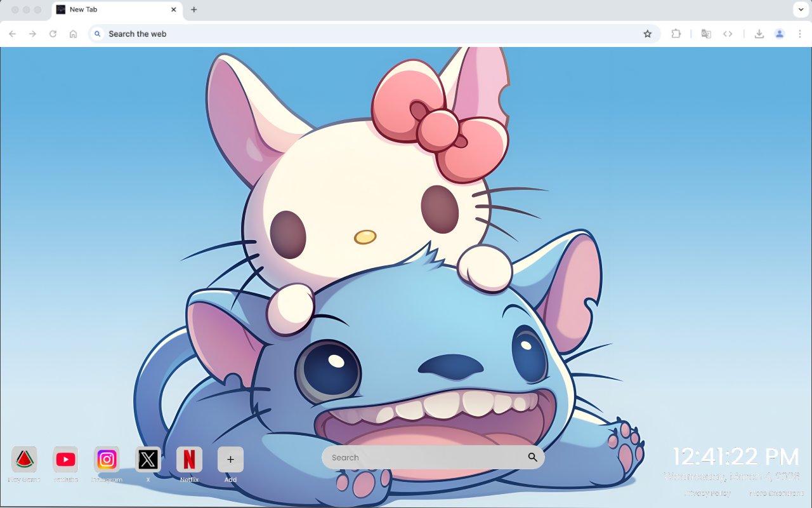Click the translate extension icon
Screen dimensions: 812x508
click(706, 34)
